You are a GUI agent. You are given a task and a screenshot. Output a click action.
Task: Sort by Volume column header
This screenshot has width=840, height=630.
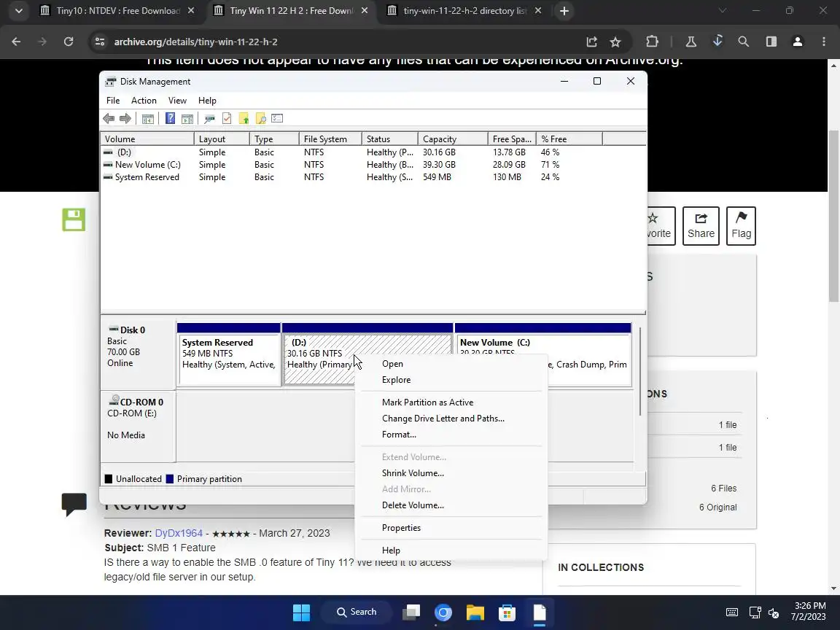pyautogui.click(x=147, y=139)
